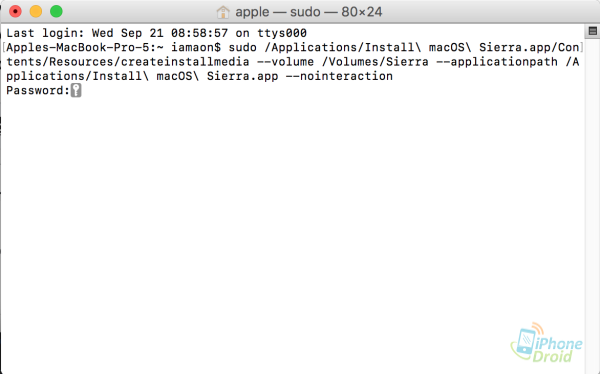Click the 'Last login' line of output
Viewport: 600px width, 374px height.
click(x=157, y=33)
